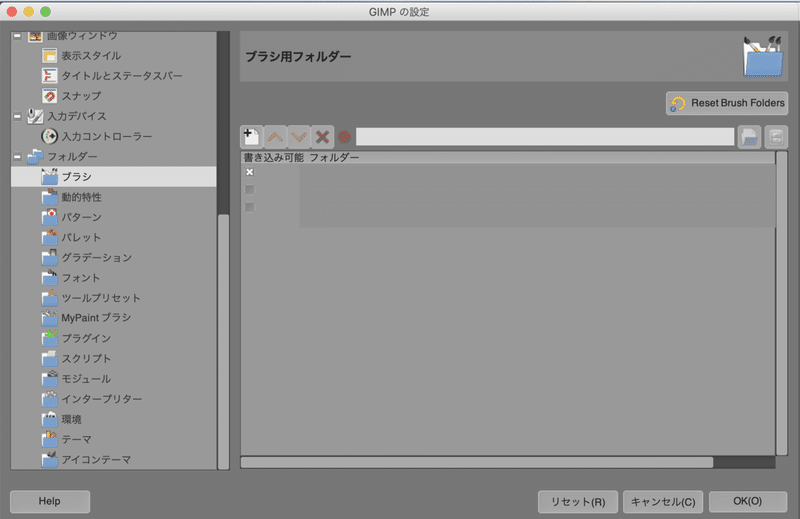Screen dimensions: 800x519
Task: Select プラグイン label in tree
Action: click(86, 338)
